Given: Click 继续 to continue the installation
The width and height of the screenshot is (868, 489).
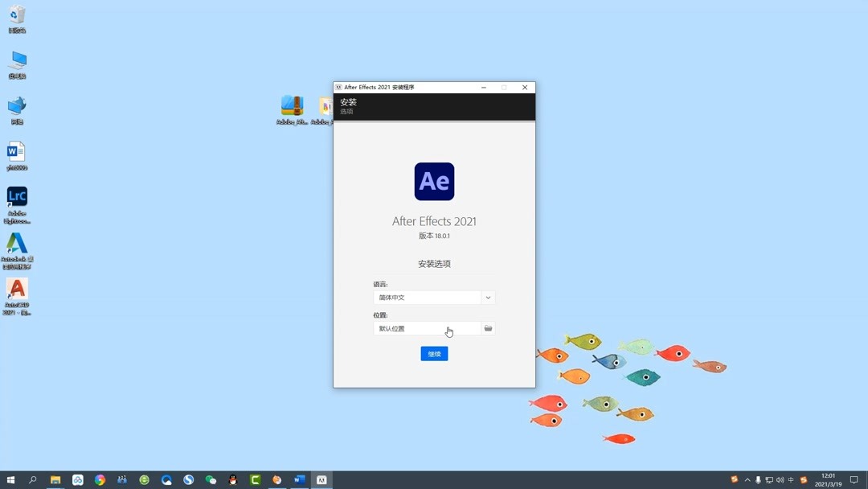Looking at the screenshot, I should point(434,353).
